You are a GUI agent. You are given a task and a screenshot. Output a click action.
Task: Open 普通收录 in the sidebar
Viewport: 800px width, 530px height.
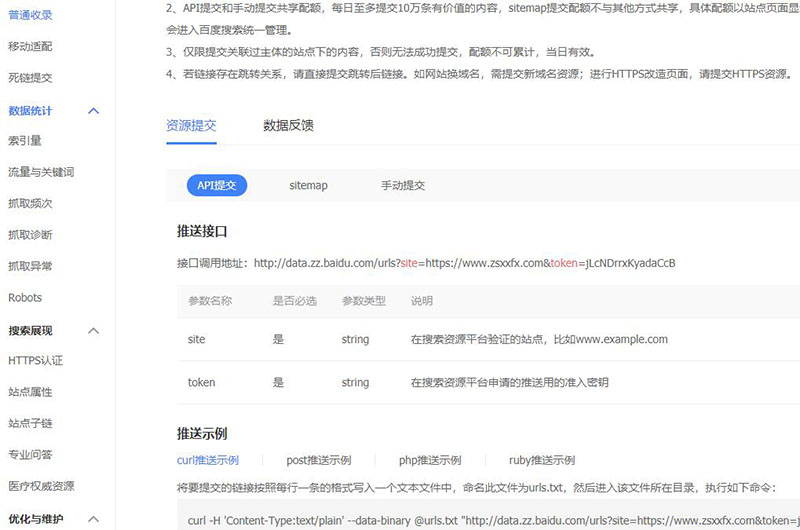[x=30, y=15]
